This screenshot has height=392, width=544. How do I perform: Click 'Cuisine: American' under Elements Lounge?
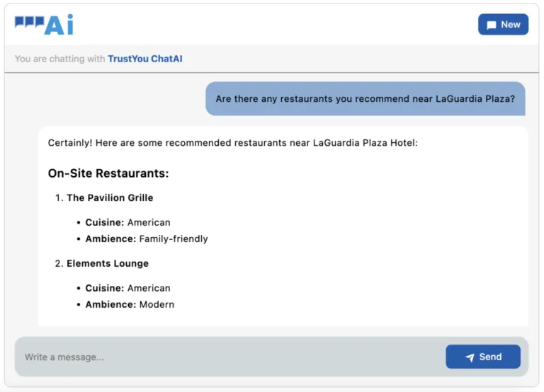pyautogui.click(x=127, y=288)
